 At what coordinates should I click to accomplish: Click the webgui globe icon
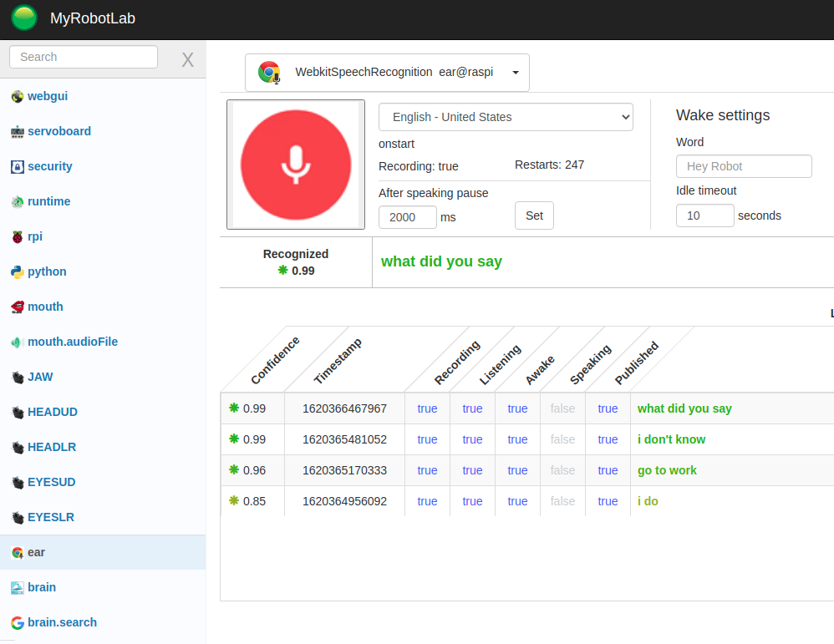(17, 97)
